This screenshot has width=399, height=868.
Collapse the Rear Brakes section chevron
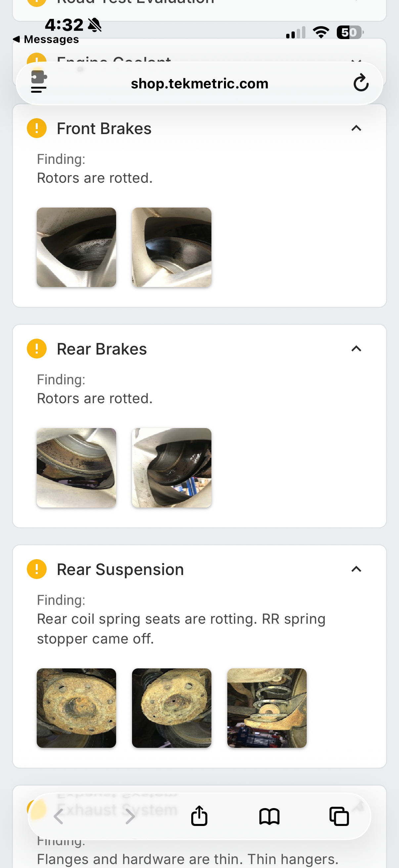356,349
